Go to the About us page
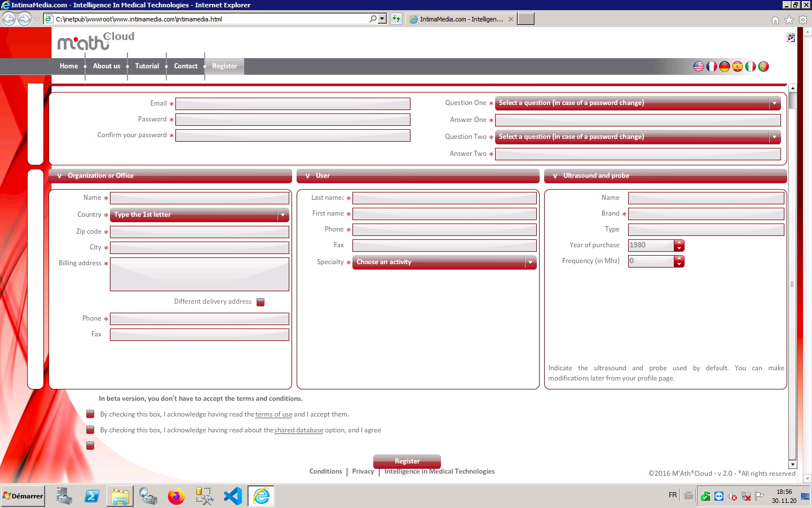The image size is (812, 508). pos(107,66)
